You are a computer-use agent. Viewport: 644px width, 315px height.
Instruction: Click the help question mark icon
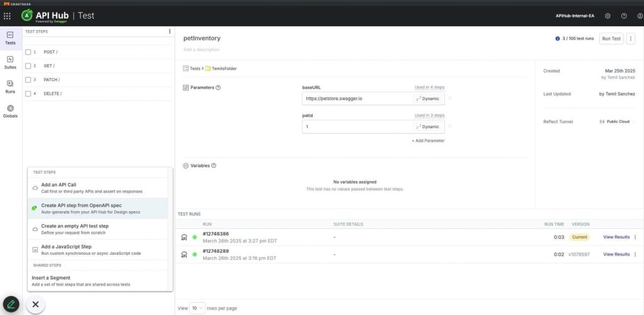click(624, 16)
